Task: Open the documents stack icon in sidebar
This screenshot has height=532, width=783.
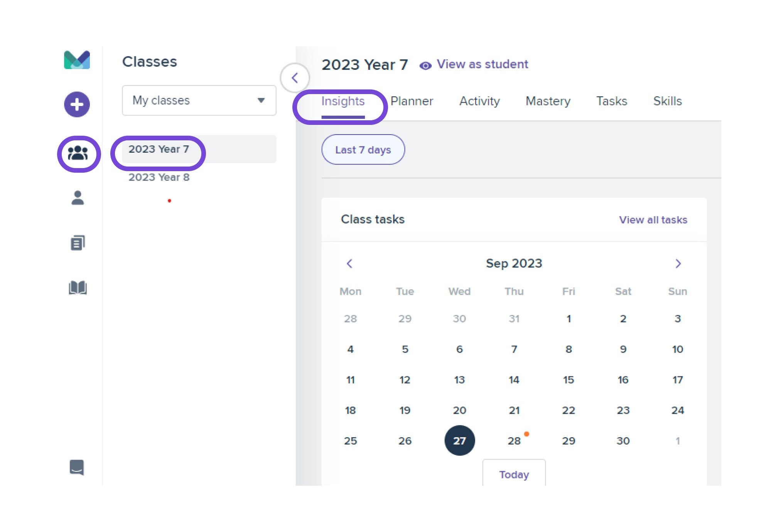Action: (x=78, y=242)
